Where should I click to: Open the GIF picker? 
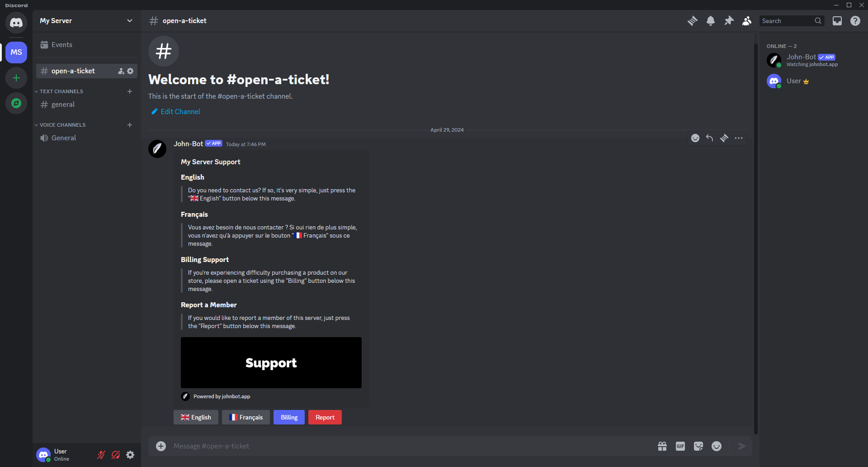pyautogui.click(x=680, y=446)
